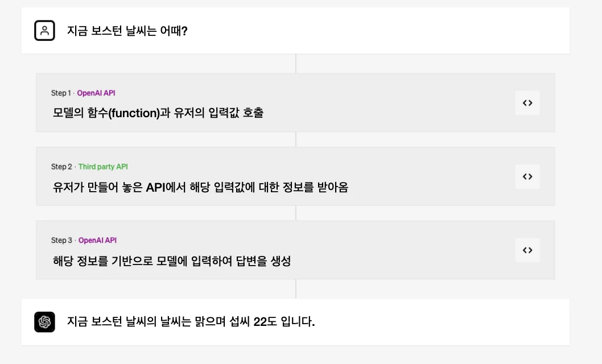Click the Step 3 label text
Image resolution: width=602 pixels, height=364 pixels.
pos(61,240)
